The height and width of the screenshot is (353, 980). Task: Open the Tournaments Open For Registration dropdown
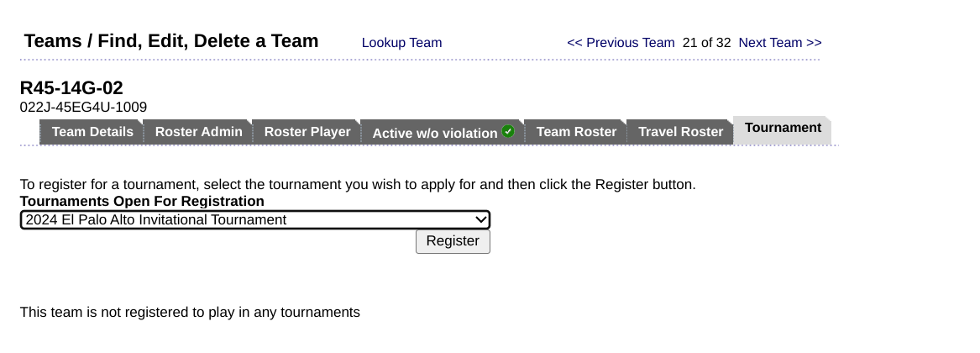click(255, 220)
